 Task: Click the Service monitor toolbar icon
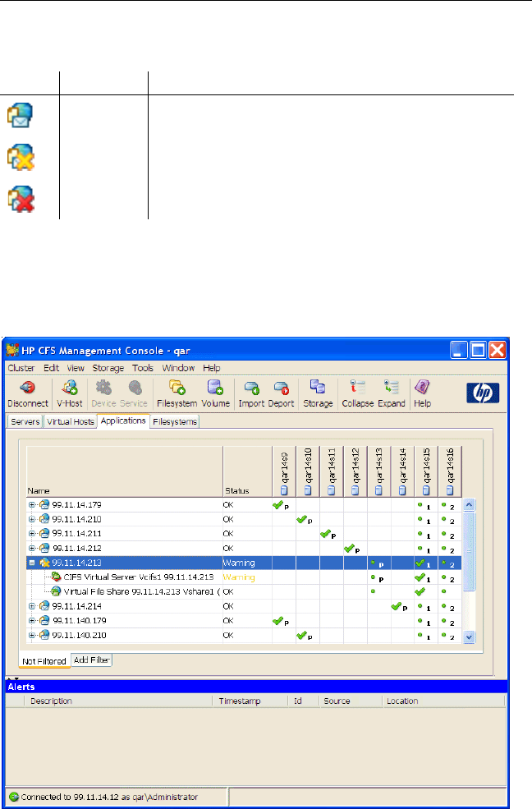(x=135, y=388)
